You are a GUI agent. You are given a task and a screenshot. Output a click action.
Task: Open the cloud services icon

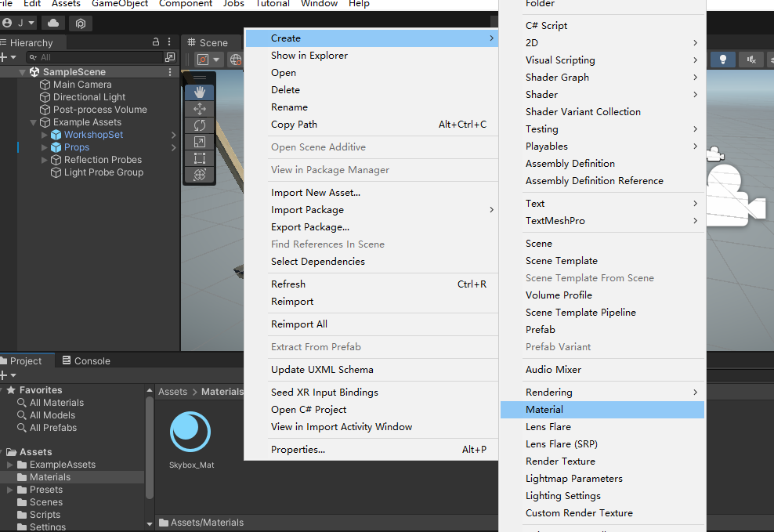[x=53, y=24]
